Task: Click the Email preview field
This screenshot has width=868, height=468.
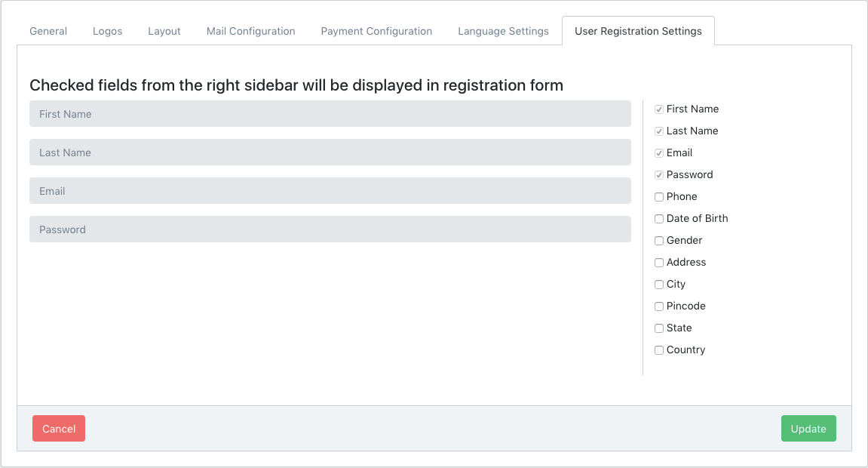Action: point(330,191)
